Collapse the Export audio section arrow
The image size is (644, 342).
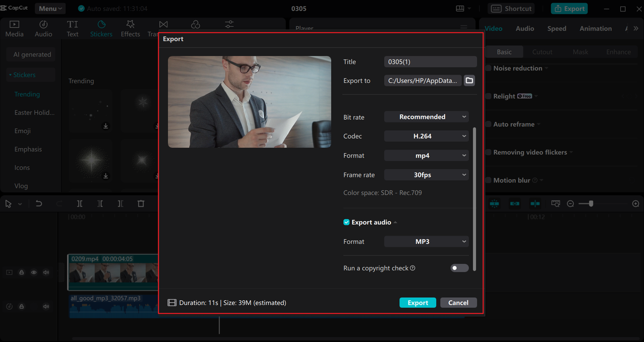tap(395, 222)
